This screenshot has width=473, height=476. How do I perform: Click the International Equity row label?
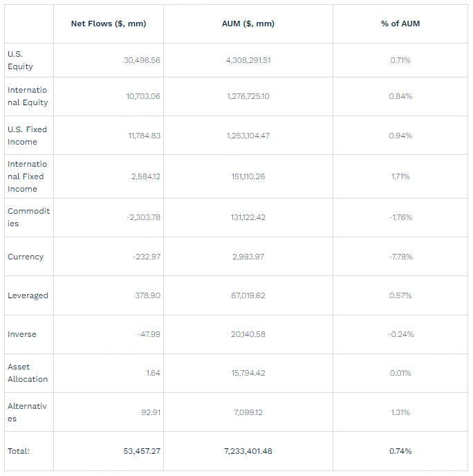click(x=28, y=96)
